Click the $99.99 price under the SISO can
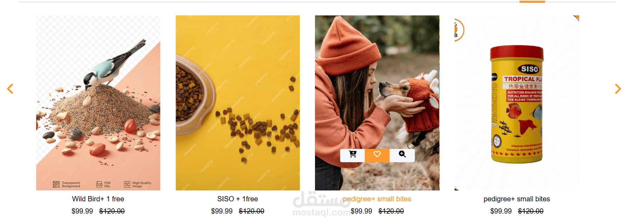 point(501,211)
